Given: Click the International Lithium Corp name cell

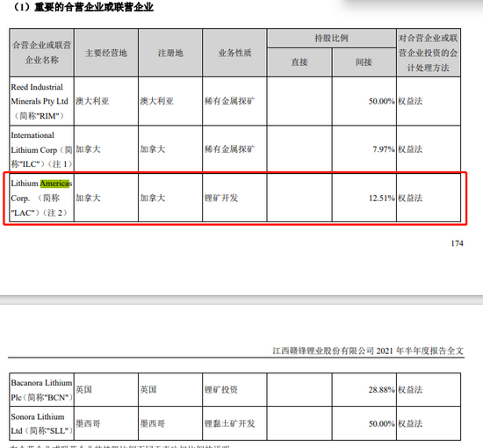Looking at the screenshot, I should [x=42, y=149].
